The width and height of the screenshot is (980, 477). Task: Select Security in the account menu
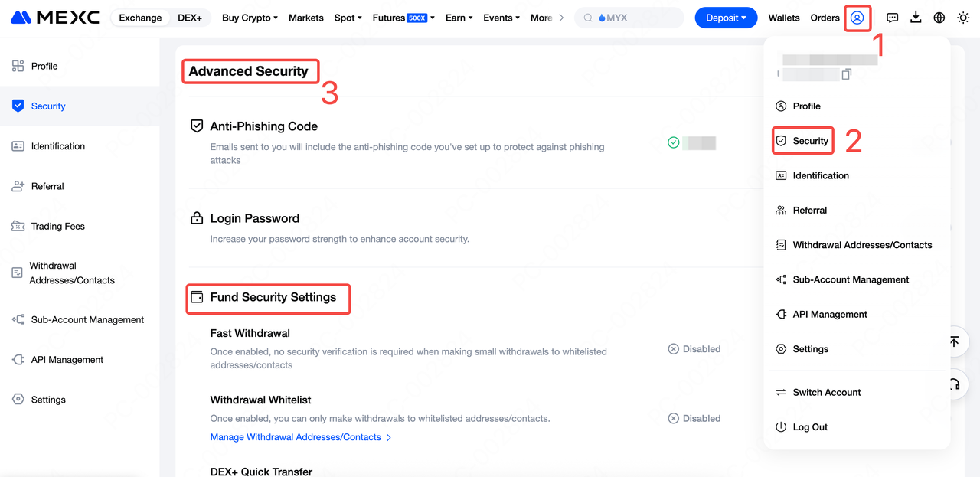810,141
